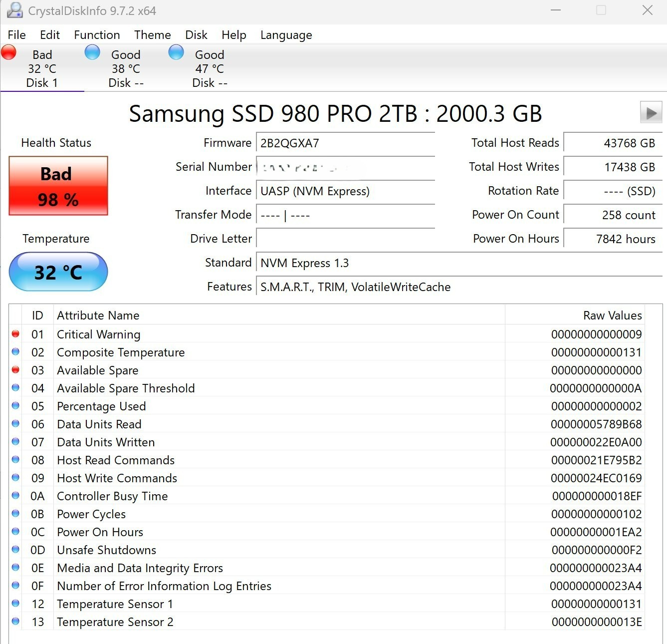Click the red health circle for Disk 1
This screenshot has height=644, width=667.
tap(9, 51)
